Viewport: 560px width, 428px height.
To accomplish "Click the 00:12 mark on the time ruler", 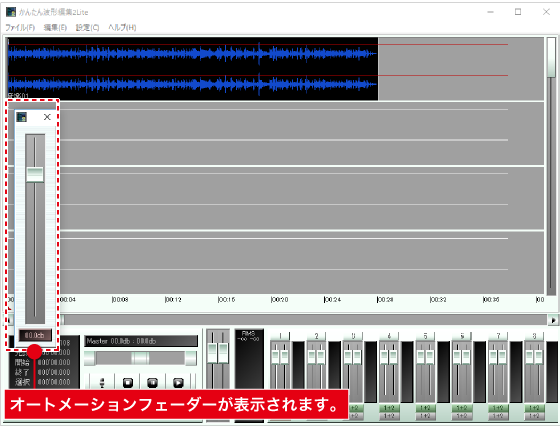I will [x=173, y=299].
